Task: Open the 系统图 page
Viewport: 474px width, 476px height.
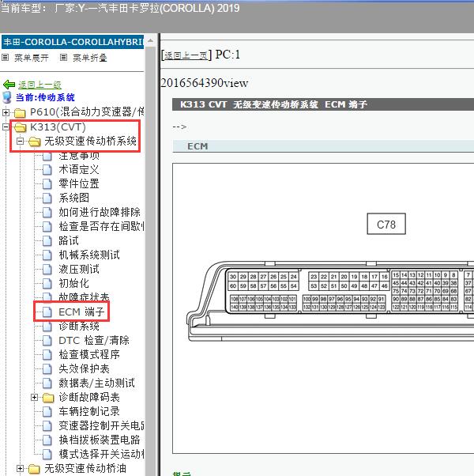Action: [73, 198]
